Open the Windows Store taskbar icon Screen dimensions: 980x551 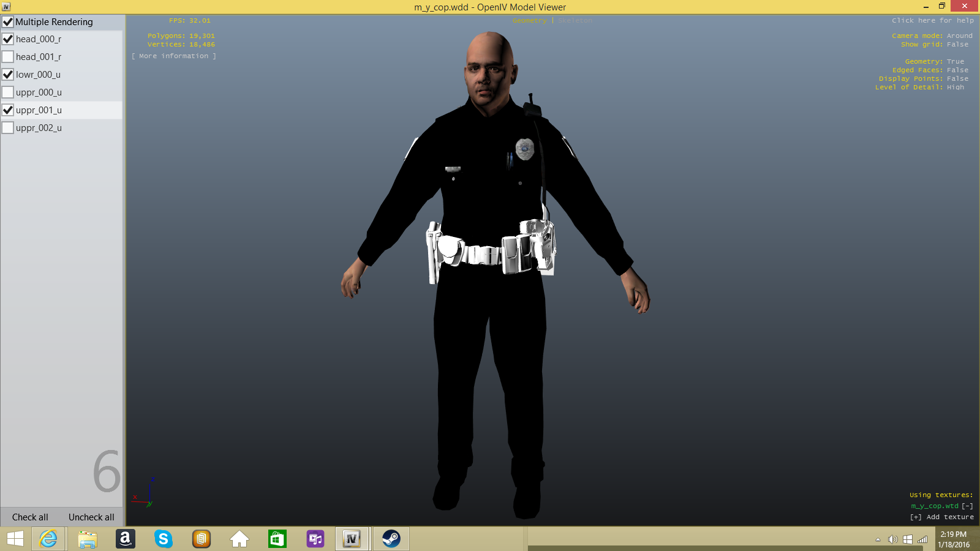pyautogui.click(x=277, y=539)
